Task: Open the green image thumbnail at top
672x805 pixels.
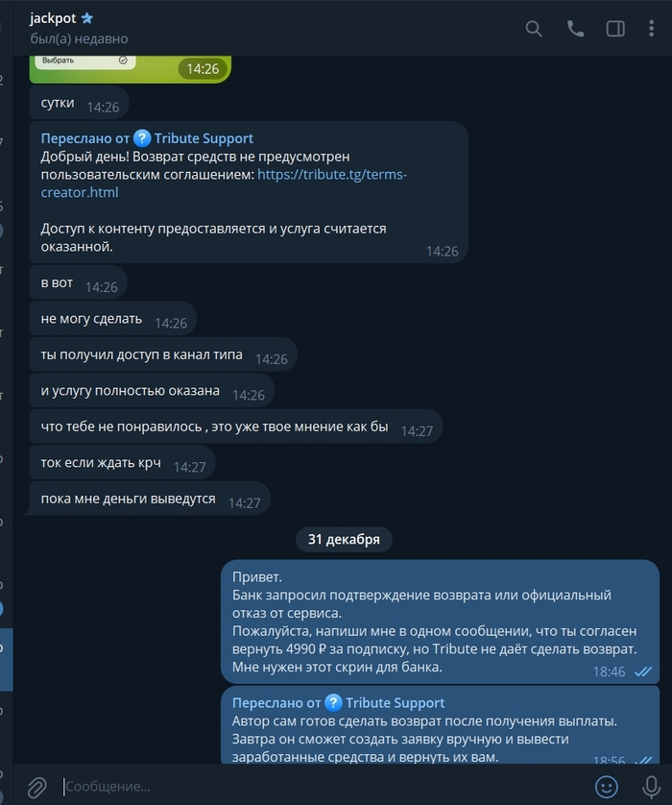Action: tap(131, 69)
